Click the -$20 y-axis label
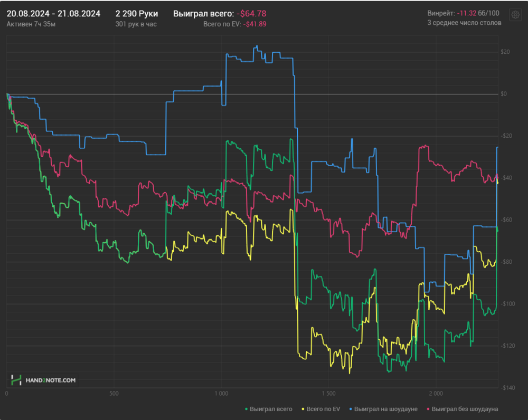 506,136
